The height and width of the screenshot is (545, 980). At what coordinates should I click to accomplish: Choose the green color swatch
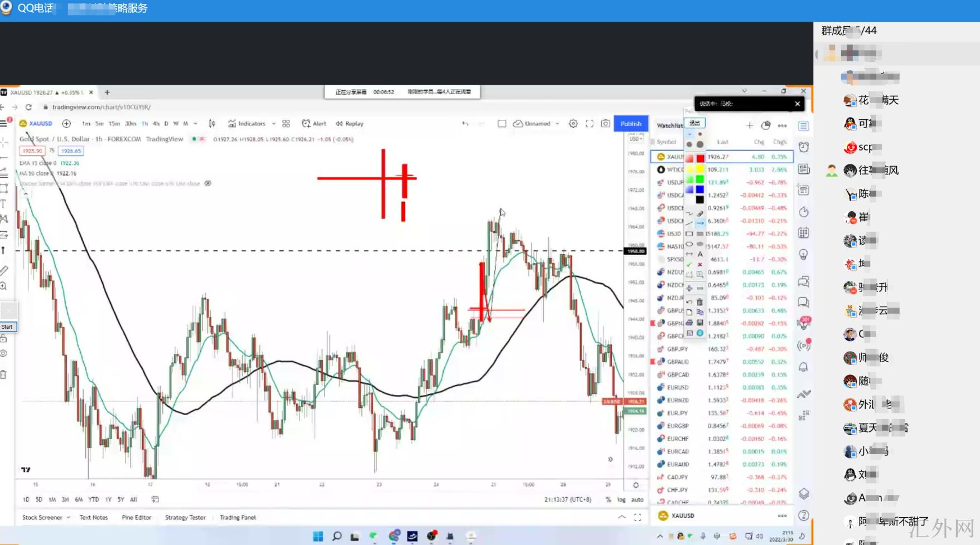click(700, 179)
